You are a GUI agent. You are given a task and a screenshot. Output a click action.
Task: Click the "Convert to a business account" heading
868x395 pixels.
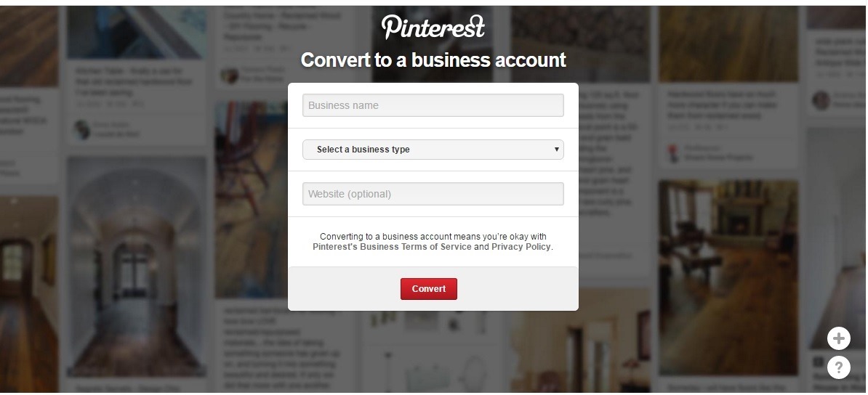433,60
